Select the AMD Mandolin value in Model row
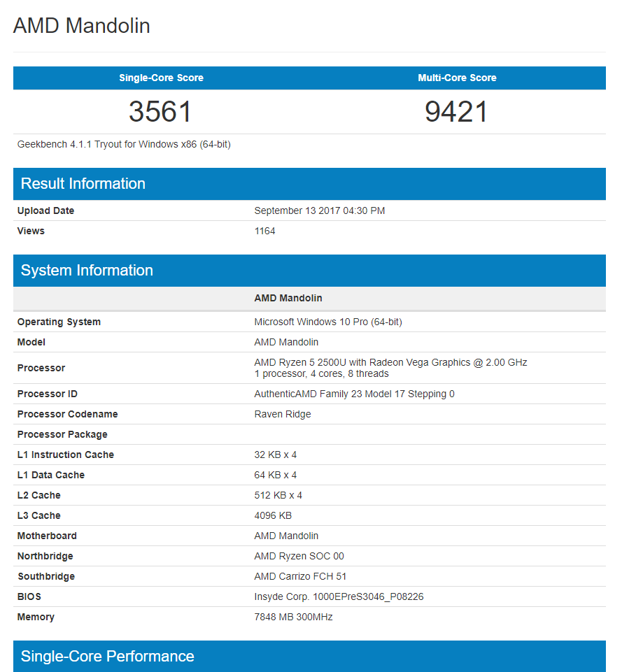 coord(286,342)
